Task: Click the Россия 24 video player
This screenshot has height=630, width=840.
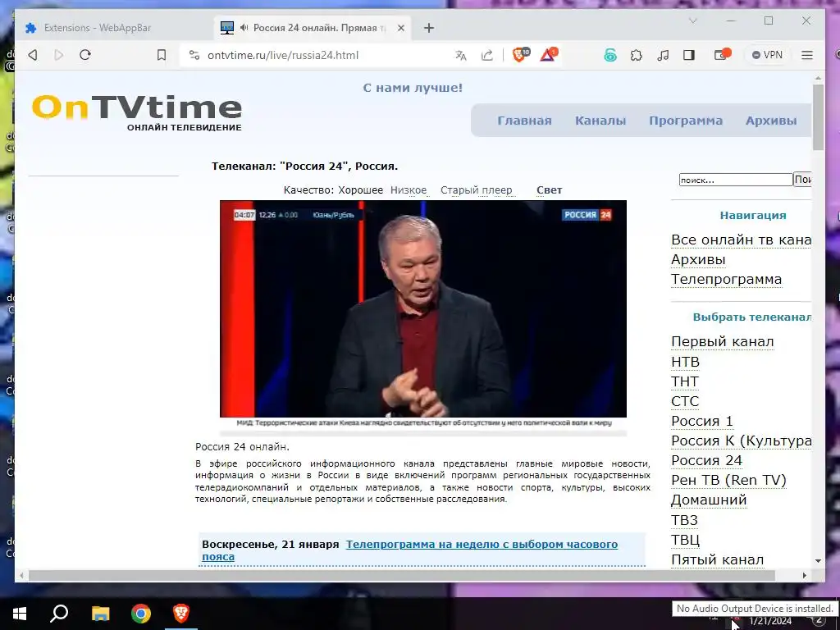Action: 423,308
